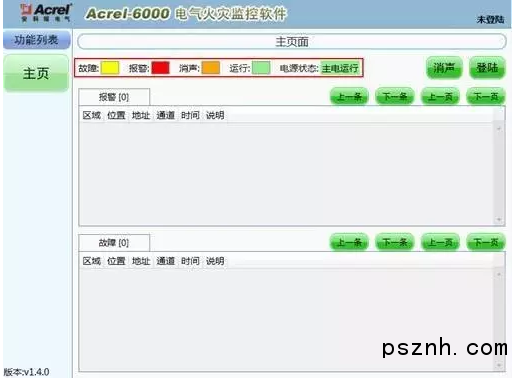
Task: Select the orange 消声 mute color swatch
Action: pyautogui.click(x=211, y=68)
